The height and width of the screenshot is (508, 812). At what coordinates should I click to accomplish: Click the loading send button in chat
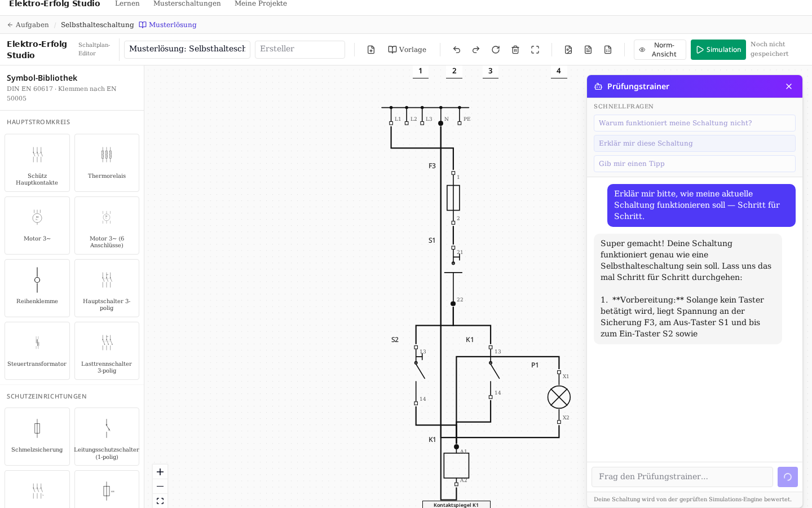point(788,477)
